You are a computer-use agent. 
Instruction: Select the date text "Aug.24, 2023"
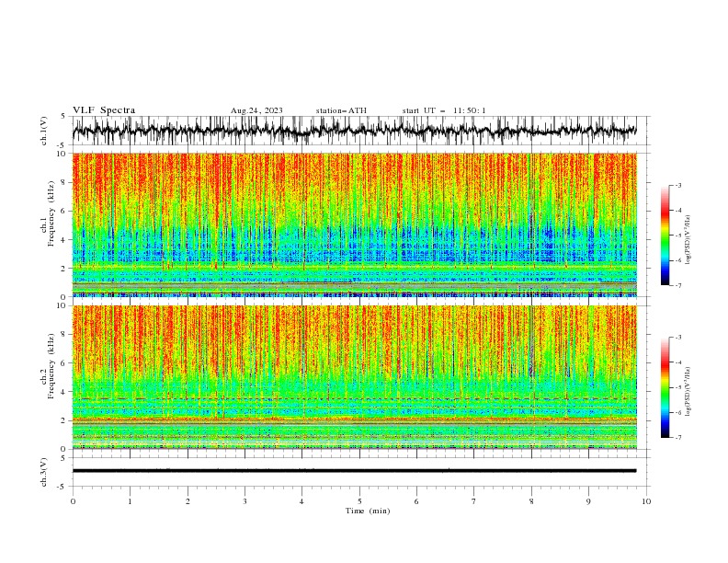coord(256,110)
